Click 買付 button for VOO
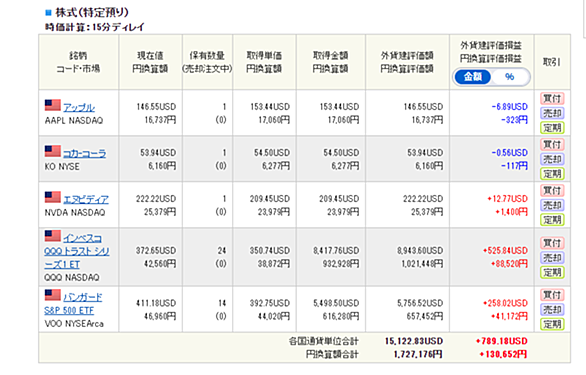586x375 pixels. [x=552, y=295]
